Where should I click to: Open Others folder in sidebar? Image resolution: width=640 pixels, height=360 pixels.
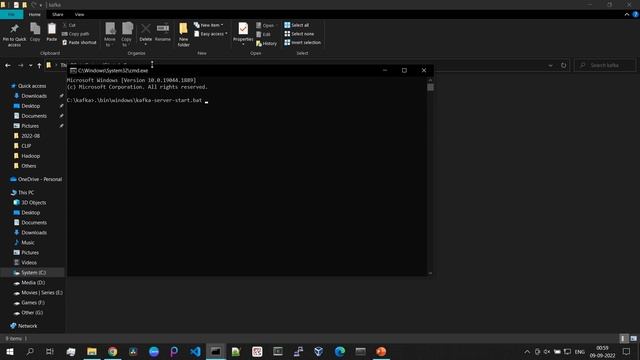(29, 166)
